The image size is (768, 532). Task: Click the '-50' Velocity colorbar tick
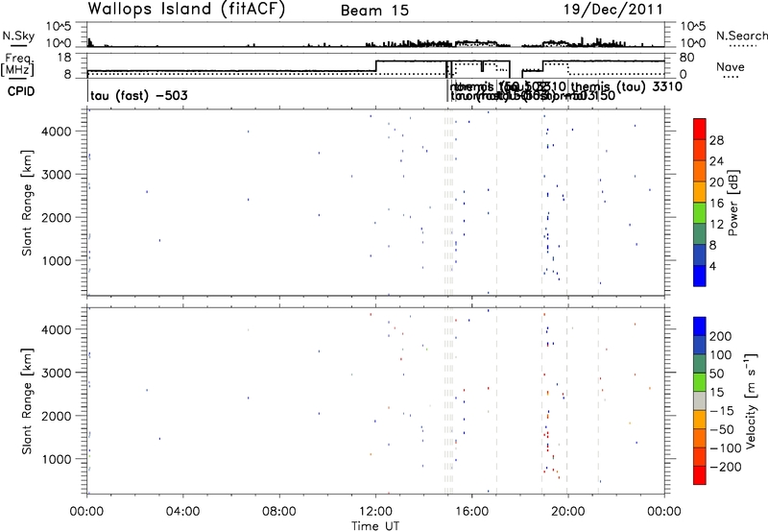(x=722, y=429)
